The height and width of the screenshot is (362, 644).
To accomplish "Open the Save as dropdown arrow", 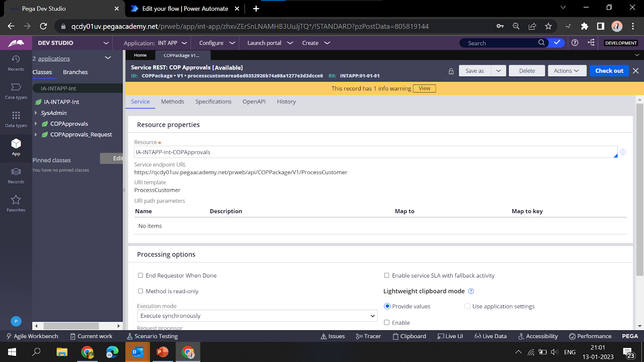I will point(498,71).
